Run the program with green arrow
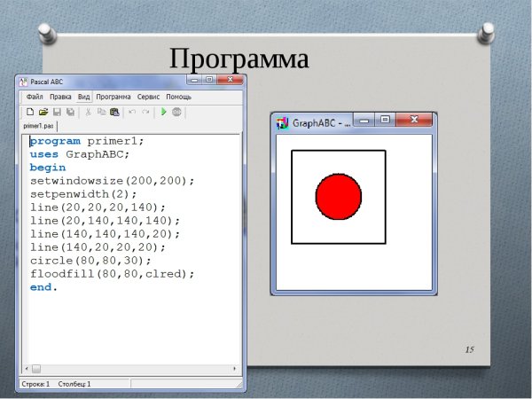The height and width of the screenshot is (399, 532). click(163, 112)
